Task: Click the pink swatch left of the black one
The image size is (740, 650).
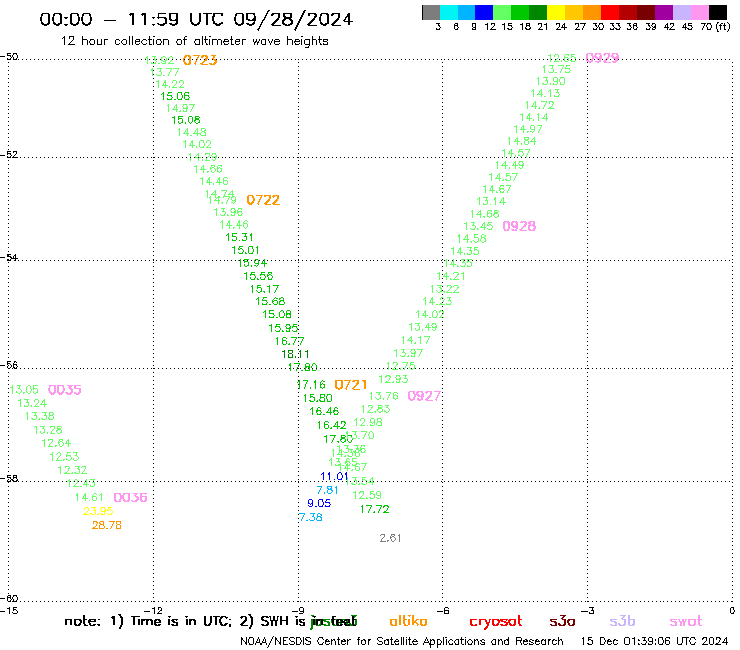Action: pos(700,12)
